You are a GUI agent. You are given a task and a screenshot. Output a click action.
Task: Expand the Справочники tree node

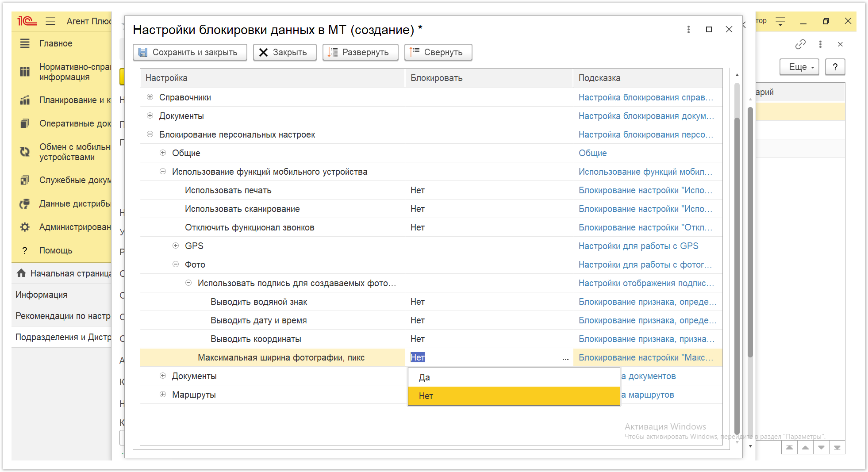[x=150, y=97]
